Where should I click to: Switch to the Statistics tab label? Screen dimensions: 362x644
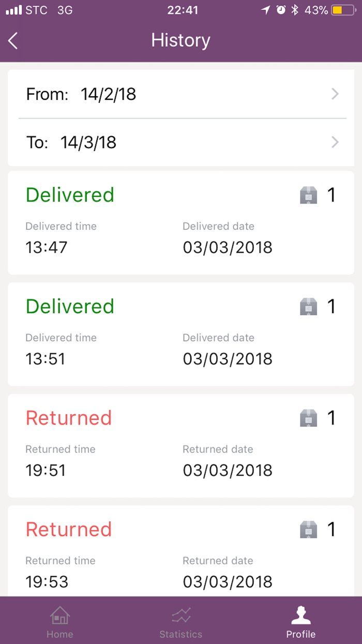181,634
